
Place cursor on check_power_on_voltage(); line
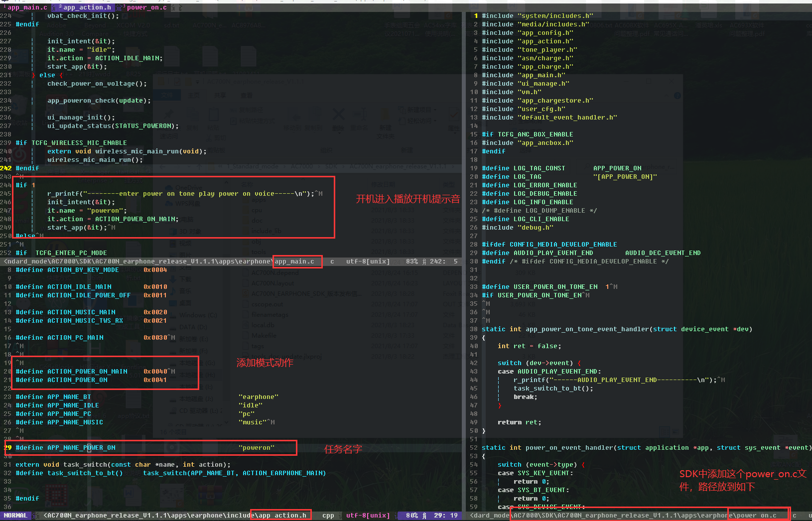[x=97, y=84]
